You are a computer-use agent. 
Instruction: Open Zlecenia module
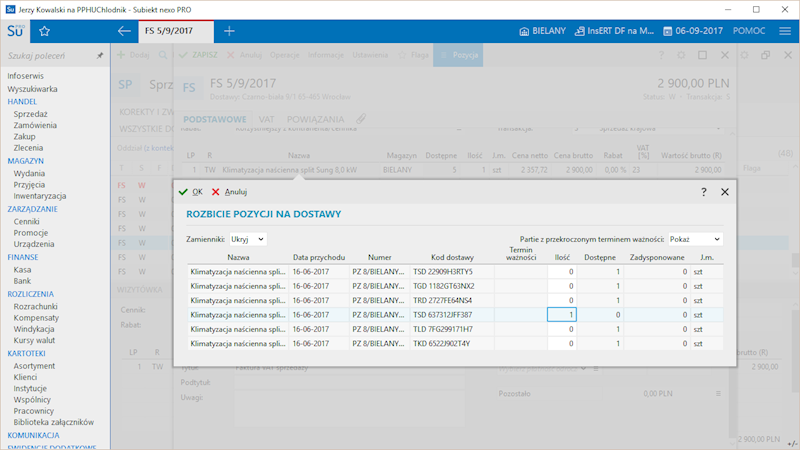point(28,147)
